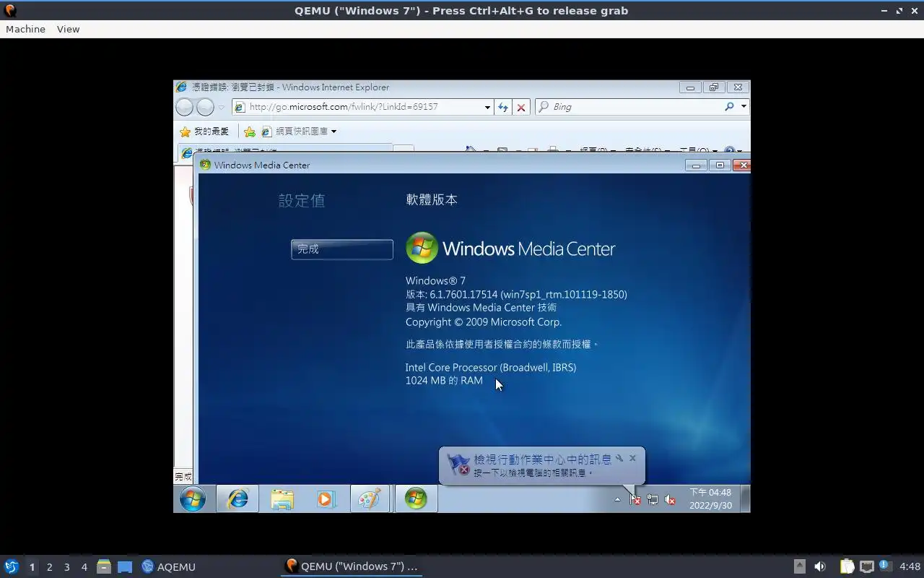
Task: Close the Windows Media Center window
Action: [x=742, y=165]
